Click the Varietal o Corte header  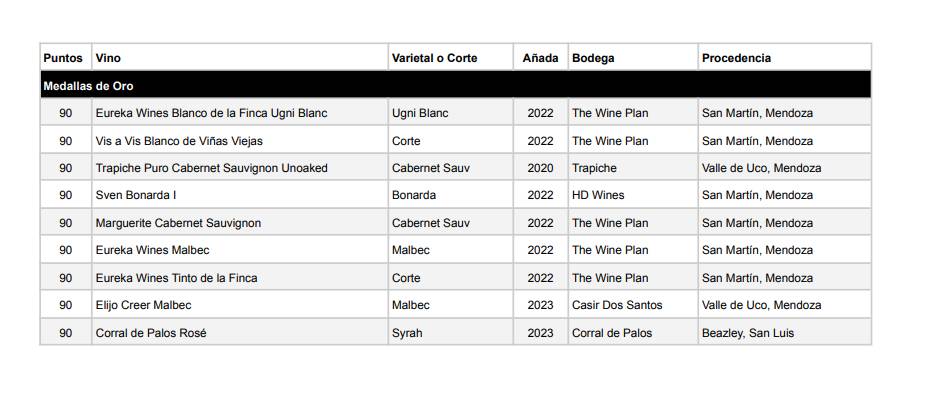click(434, 58)
